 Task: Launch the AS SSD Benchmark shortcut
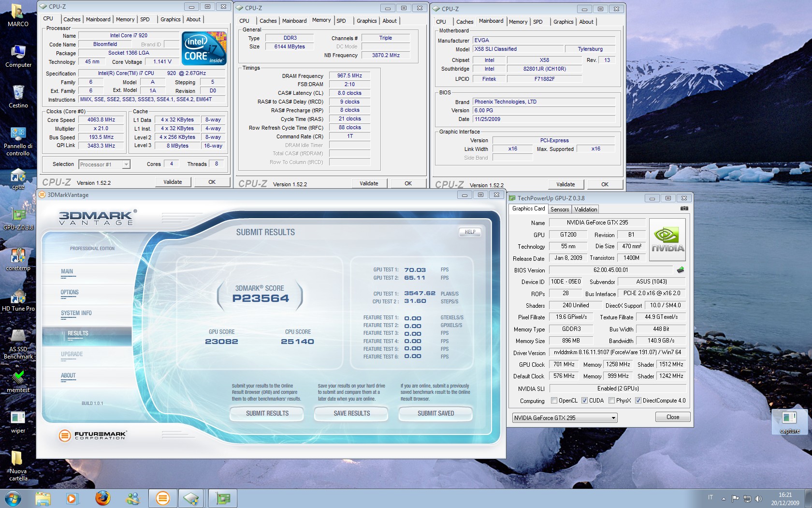[x=18, y=344]
